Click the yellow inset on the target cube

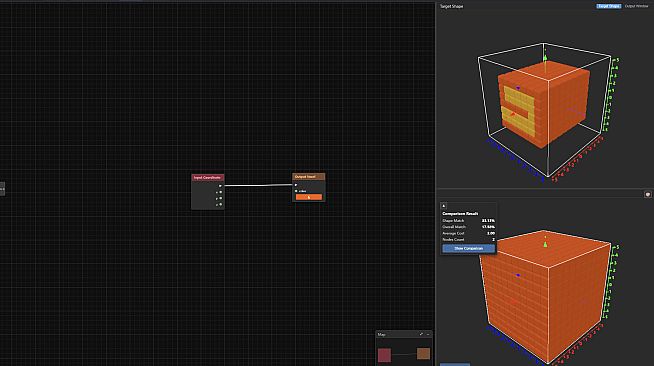tap(518, 110)
